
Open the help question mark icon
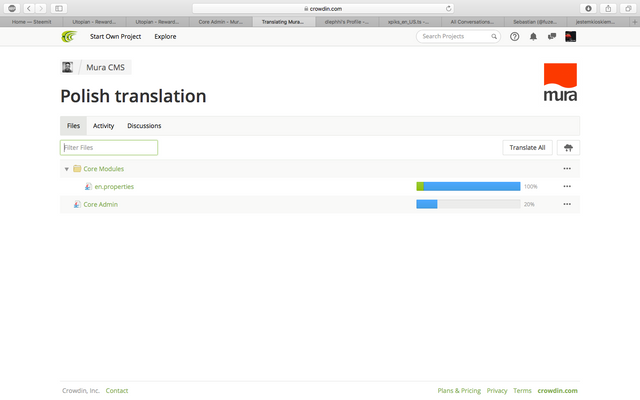514,37
